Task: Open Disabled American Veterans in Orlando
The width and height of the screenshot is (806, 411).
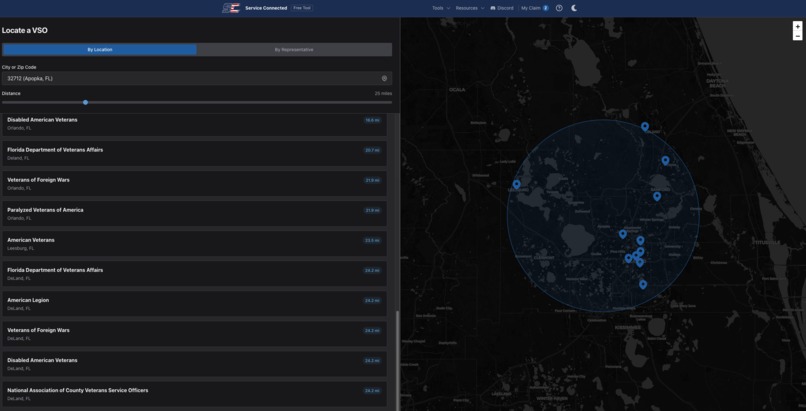Action: [x=194, y=124]
